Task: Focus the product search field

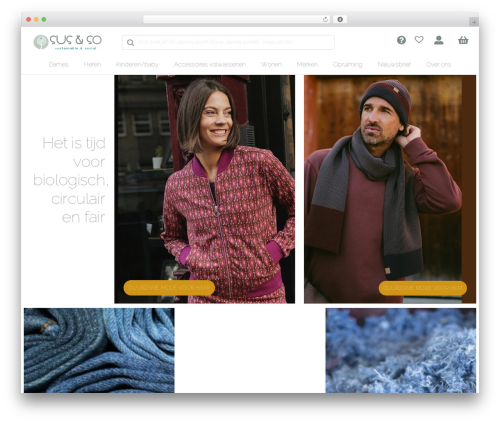Action: pos(228,42)
